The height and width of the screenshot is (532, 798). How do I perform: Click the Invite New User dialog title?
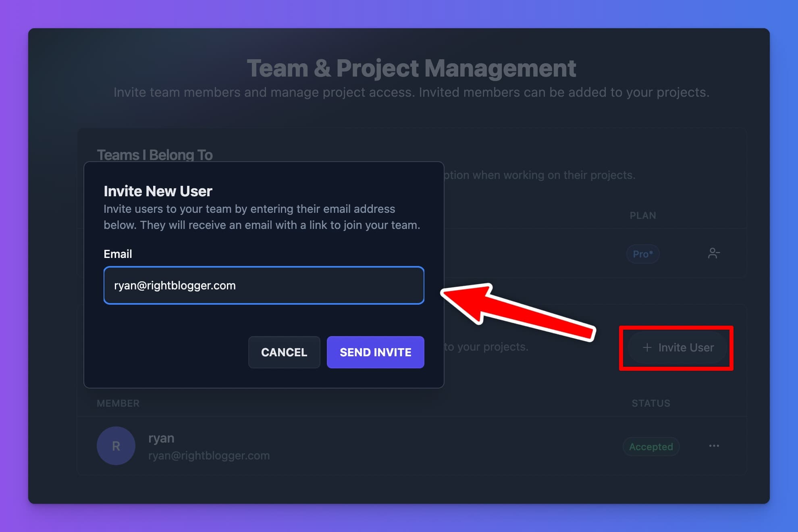click(158, 191)
